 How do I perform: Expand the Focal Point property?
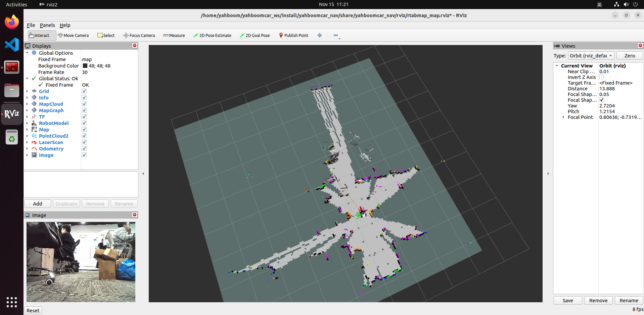pyautogui.click(x=563, y=117)
